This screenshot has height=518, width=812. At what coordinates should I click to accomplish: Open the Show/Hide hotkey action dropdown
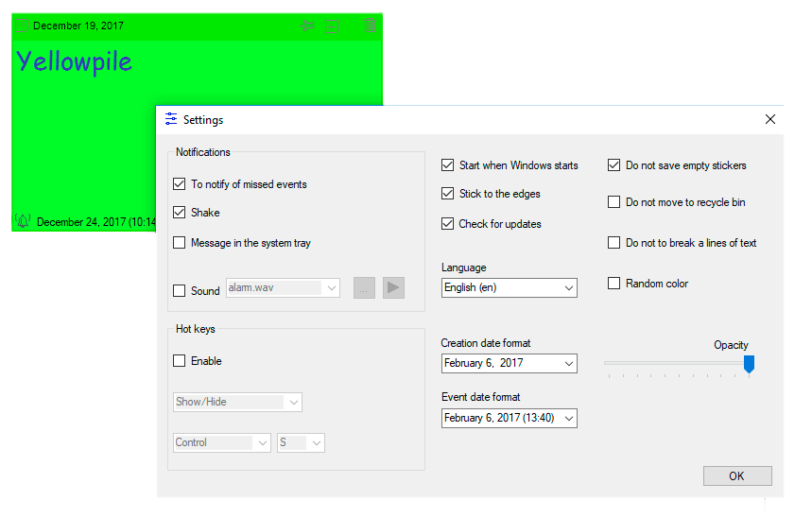[x=237, y=402]
